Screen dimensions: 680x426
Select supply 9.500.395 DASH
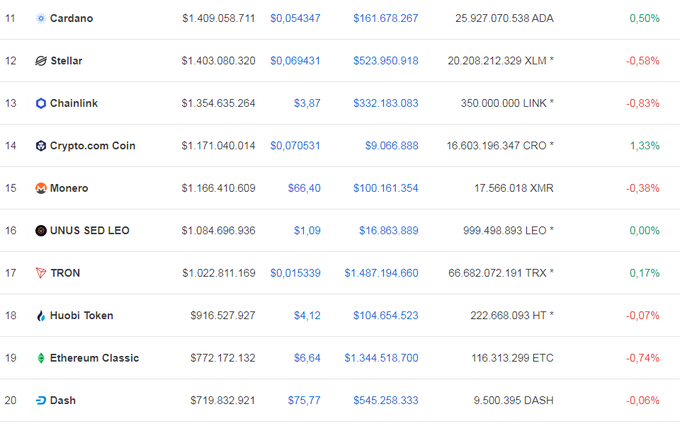[513, 400]
